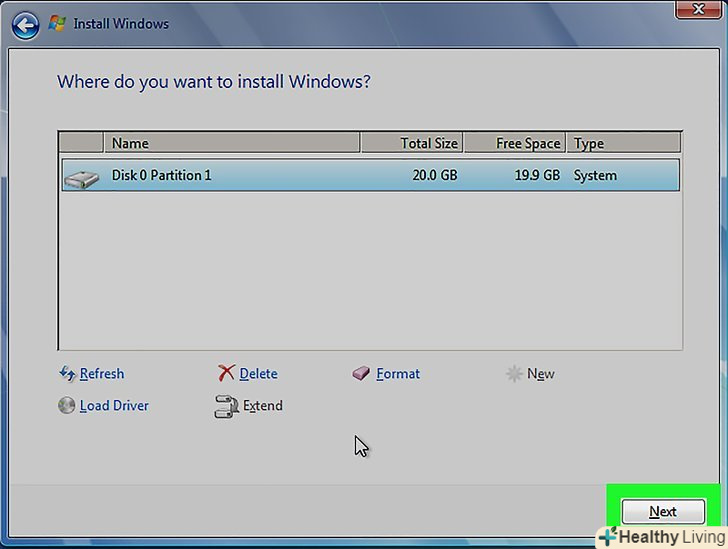The height and width of the screenshot is (549, 728).
Task: Click the red X Delete icon
Action: click(226, 373)
